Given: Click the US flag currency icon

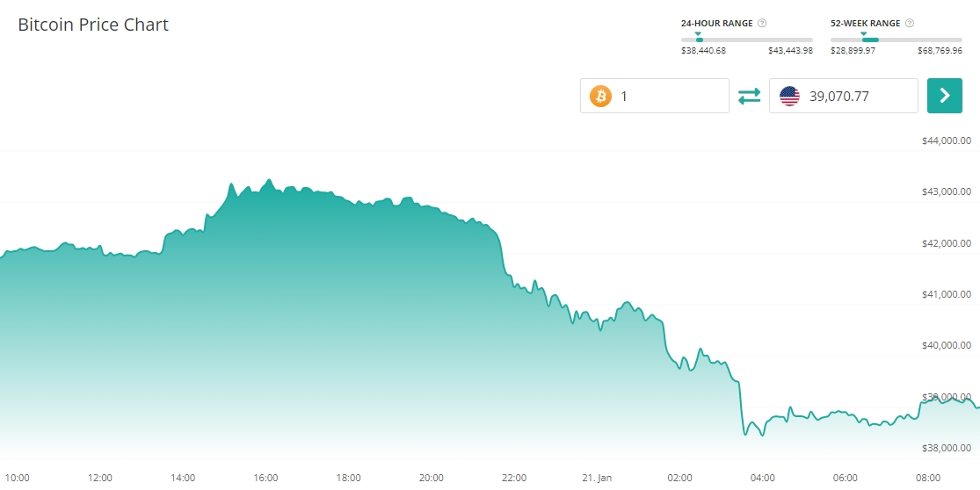Looking at the screenshot, I should click(x=789, y=96).
